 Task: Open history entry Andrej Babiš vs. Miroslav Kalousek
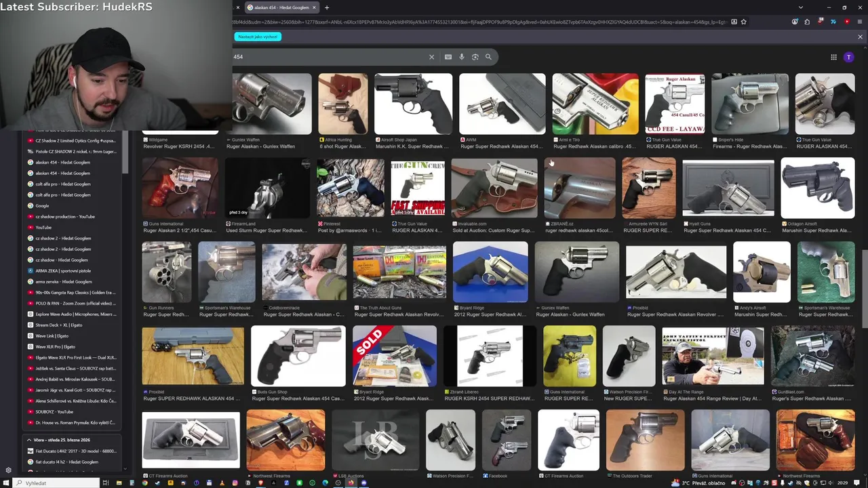pos(71,379)
